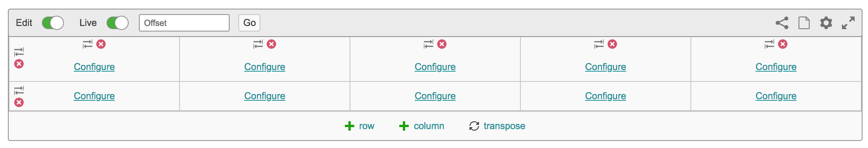Swap the second row using arrows icon
The image size is (868, 148).
tap(19, 91)
